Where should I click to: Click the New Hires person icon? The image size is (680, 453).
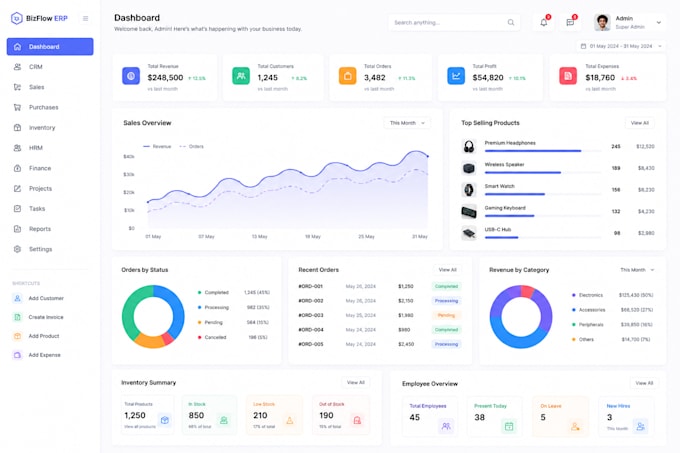[x=641, y=426]
